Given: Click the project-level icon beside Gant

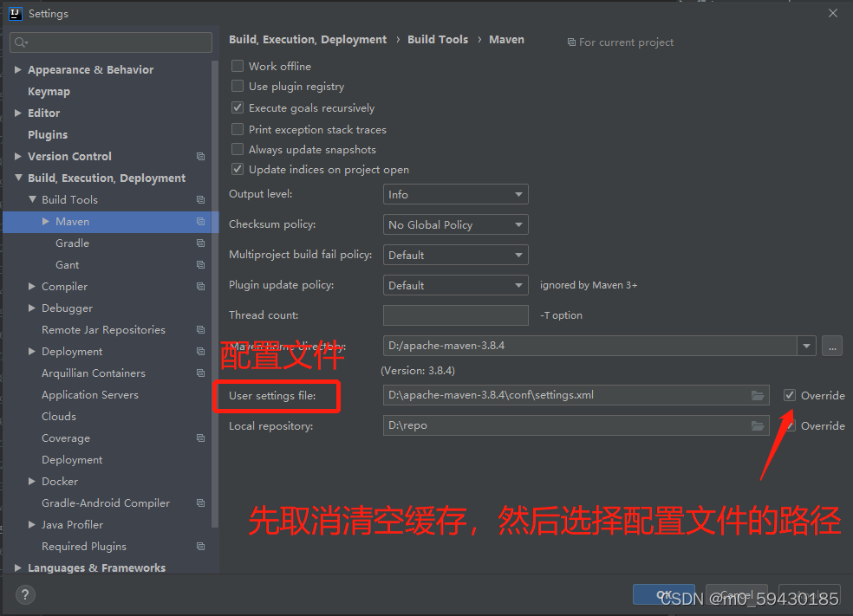Looking at the screenshot, I should [201, 265].
